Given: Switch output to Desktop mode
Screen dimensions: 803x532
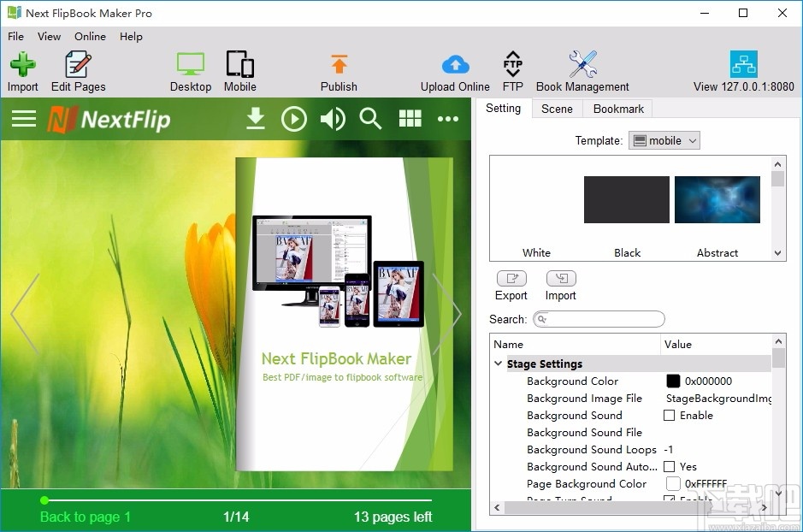Looking at the screenshot, I should 190,68.
